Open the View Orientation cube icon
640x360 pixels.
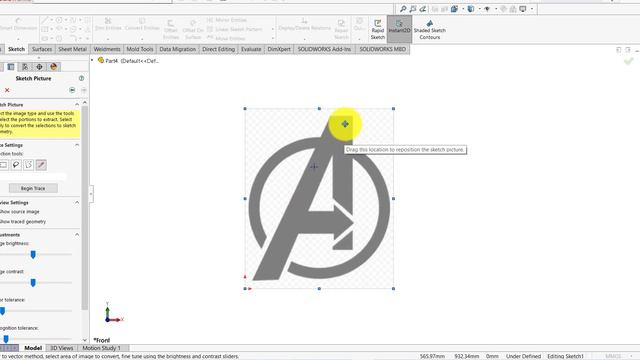click(454, 9)
